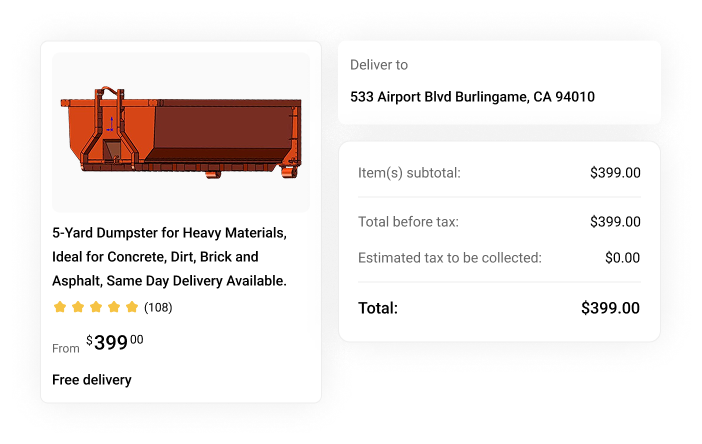This screenshot has width=702, height=444.
Task: Click the bold Total label
Action: coord(378,308)
